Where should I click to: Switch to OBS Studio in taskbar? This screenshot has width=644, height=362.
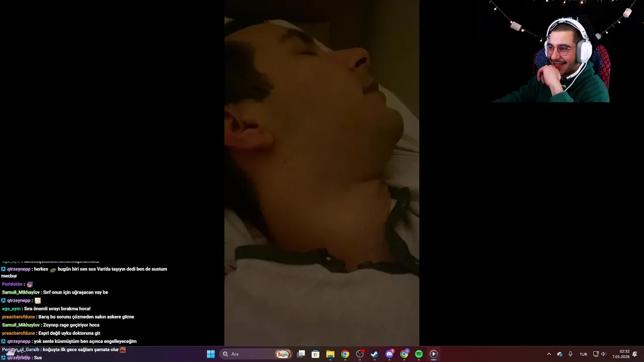tap(360, 354)
